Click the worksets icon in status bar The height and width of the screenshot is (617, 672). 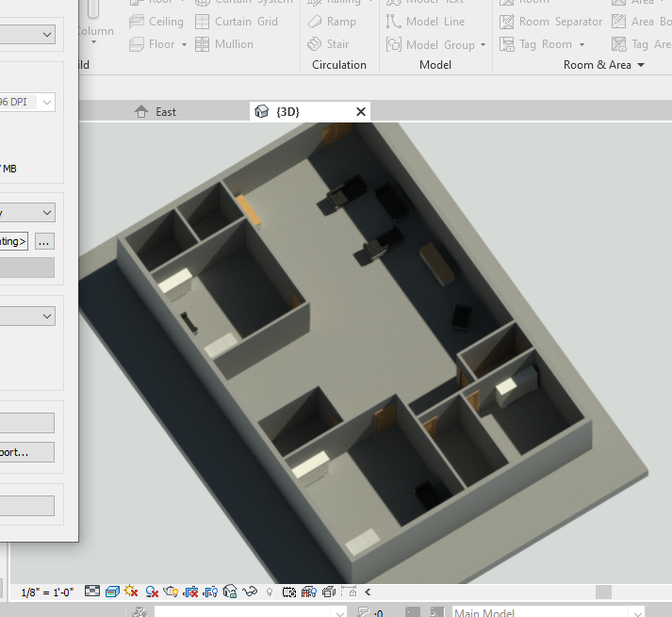[139, 612]
